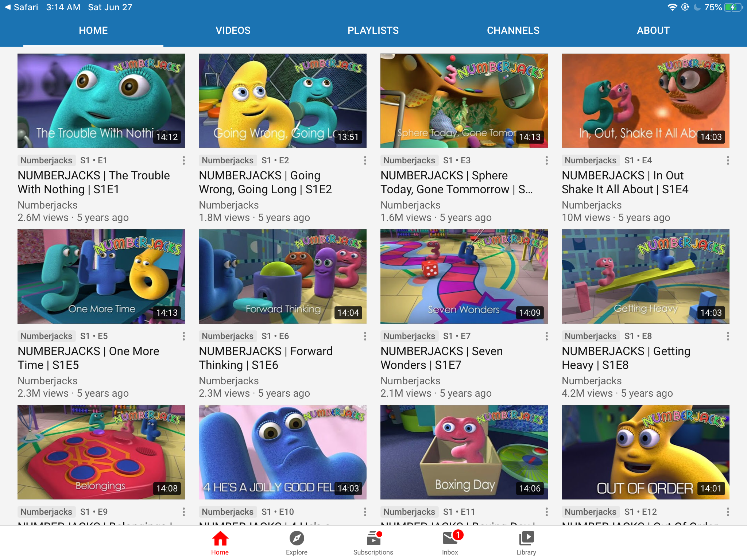Open the In Out Shake It All About title
Image resolution: width=747 pixels, height=560 pixels.
pyautogui.click(x=625, y=182)
